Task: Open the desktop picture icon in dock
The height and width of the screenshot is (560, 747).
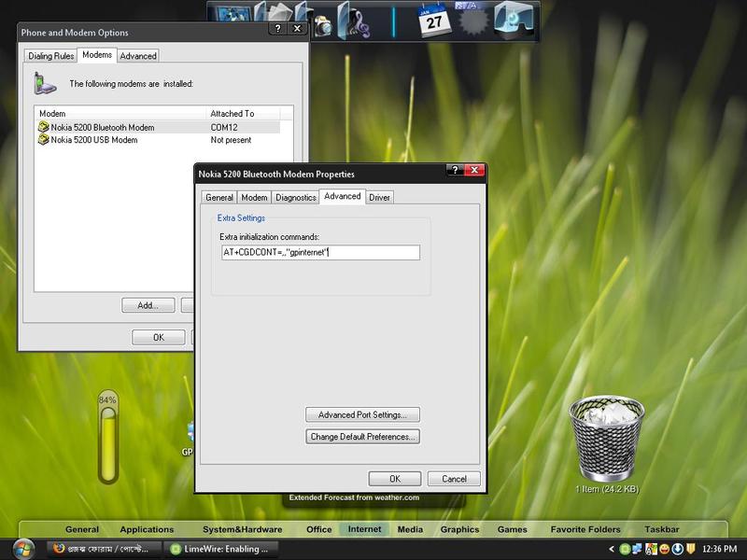Action: click(x=233, y=13)
